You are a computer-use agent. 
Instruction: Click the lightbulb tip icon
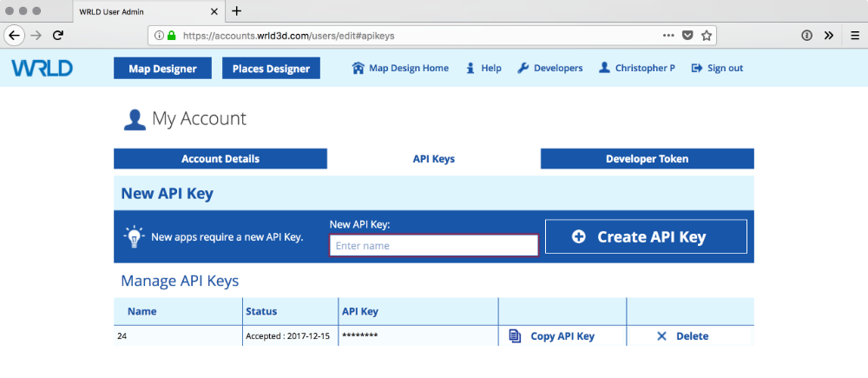(134, 236)
